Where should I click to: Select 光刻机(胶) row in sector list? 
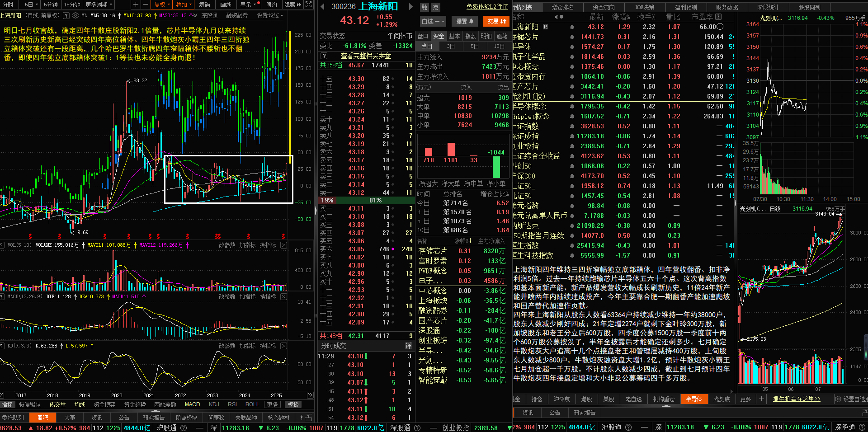click(623, 96)
